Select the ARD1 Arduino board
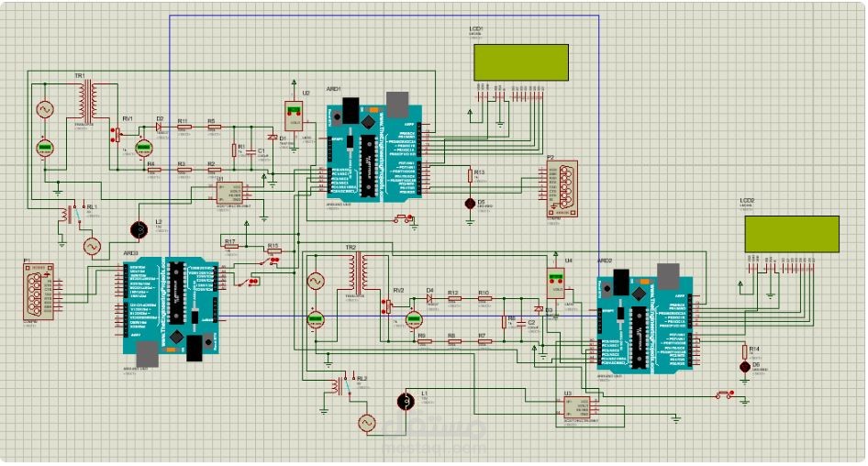868x466 pixels. click(x=374, y=148)
